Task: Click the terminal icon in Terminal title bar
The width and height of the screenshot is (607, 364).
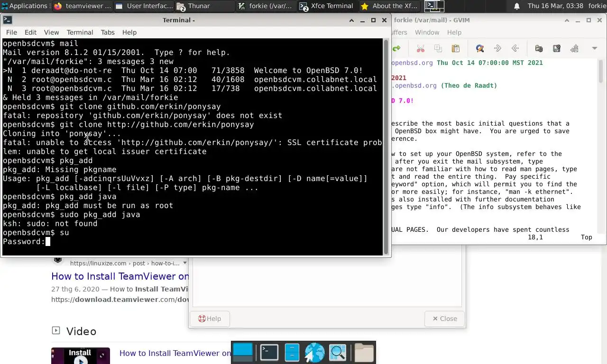Action: 8,20
